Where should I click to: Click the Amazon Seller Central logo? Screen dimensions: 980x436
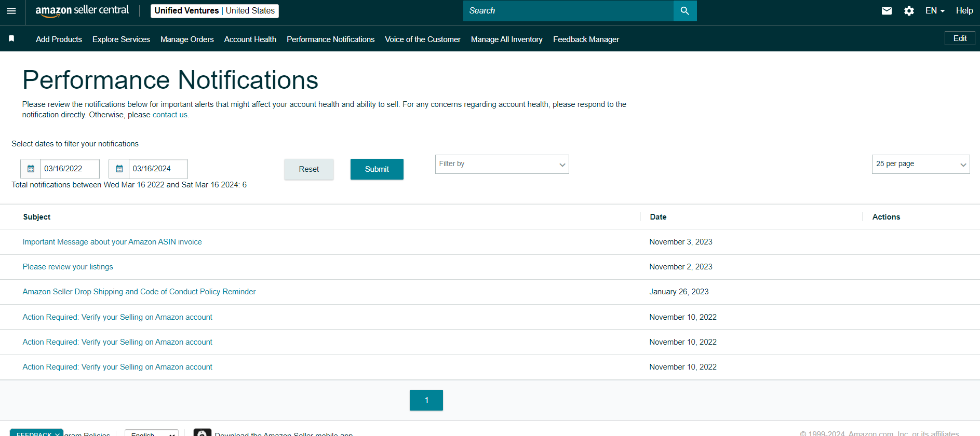[82, 11]
